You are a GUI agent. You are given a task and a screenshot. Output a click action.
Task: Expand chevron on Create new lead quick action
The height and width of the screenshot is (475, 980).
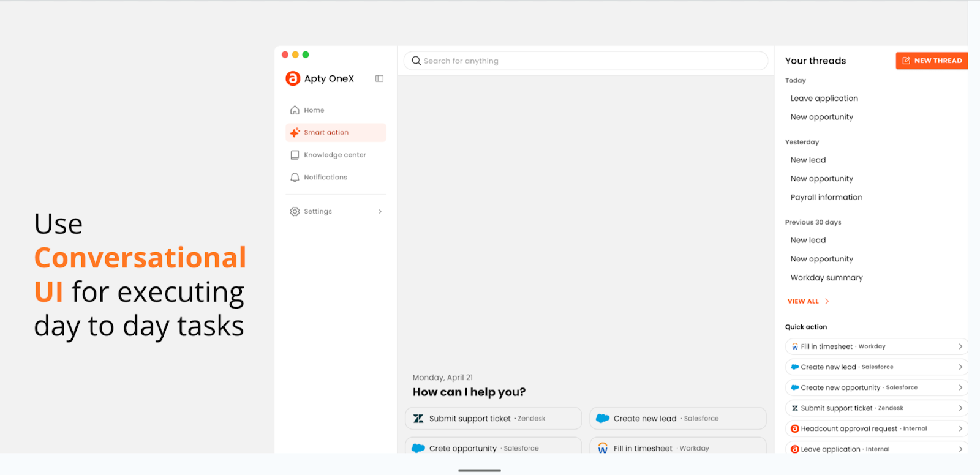(x=960, y=367)
